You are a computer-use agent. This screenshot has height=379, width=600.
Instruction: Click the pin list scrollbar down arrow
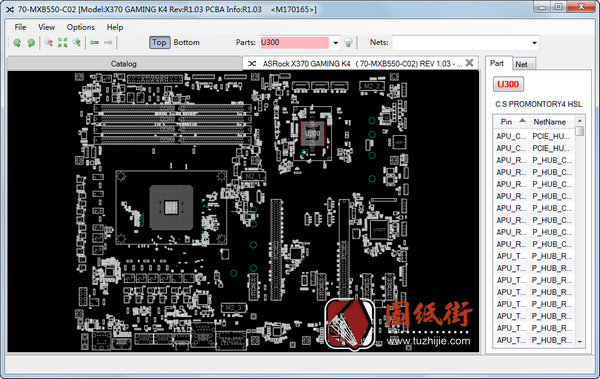tap(580, 341)
